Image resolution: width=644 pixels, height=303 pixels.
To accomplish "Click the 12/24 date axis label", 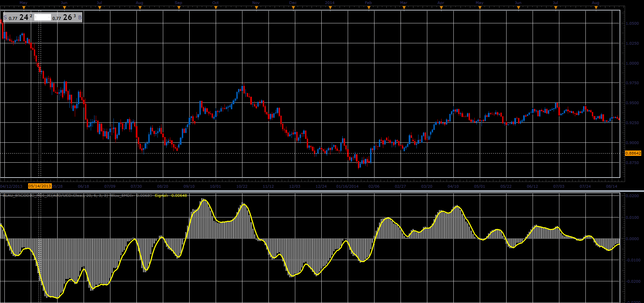I will click(x=321, y=186).
